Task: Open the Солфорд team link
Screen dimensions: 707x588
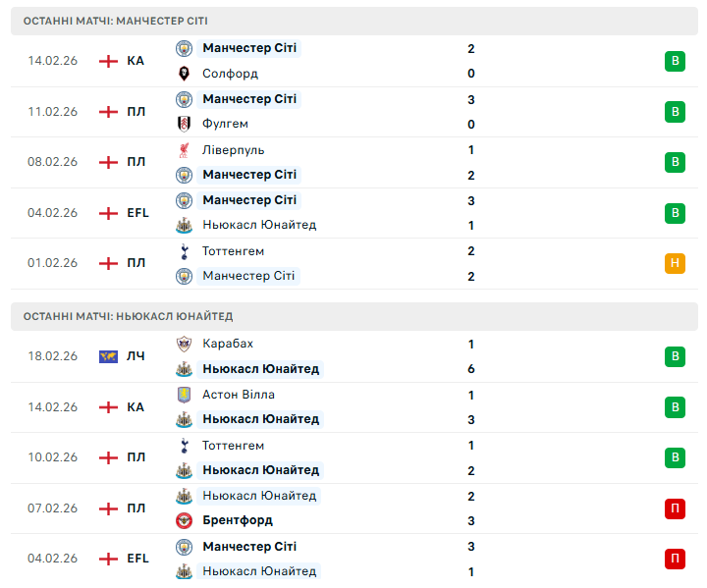Action: [230, 74]
